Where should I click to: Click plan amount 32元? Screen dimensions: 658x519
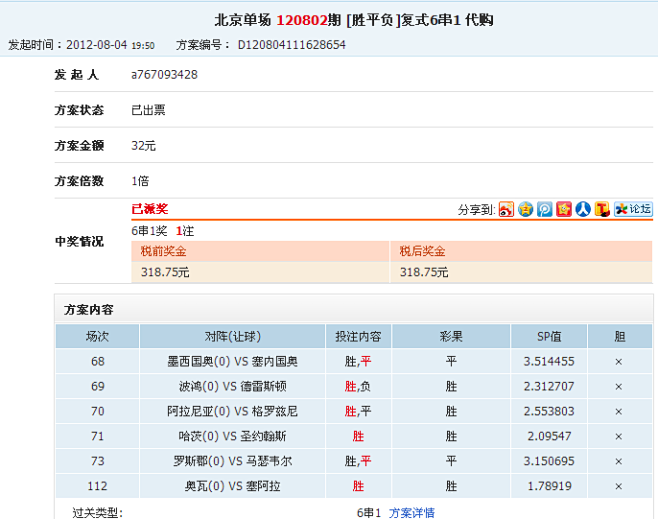click(x=144, y=146)
